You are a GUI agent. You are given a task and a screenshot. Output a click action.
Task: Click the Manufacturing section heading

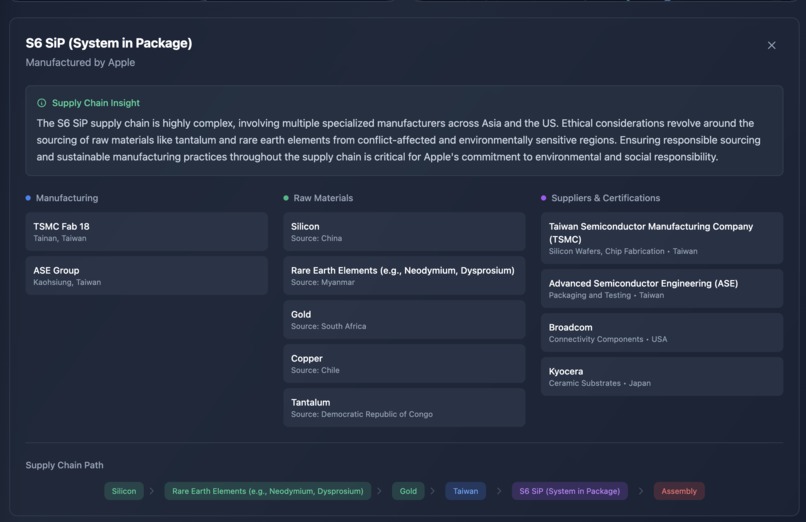67,198
